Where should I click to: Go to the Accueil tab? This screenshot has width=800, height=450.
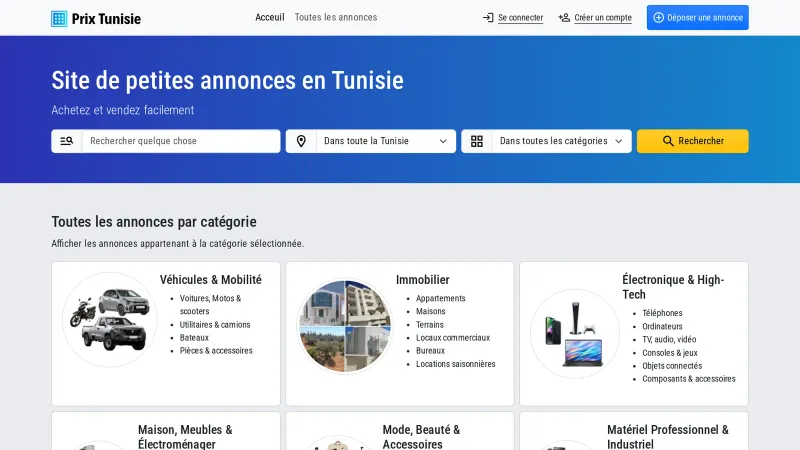(269, 18)
